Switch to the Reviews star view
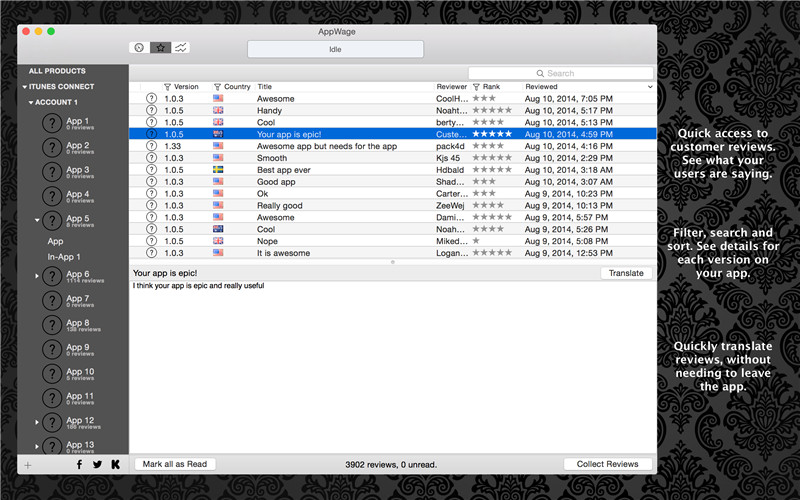Viewport: 800px width, 500px height. pos(160,47)
